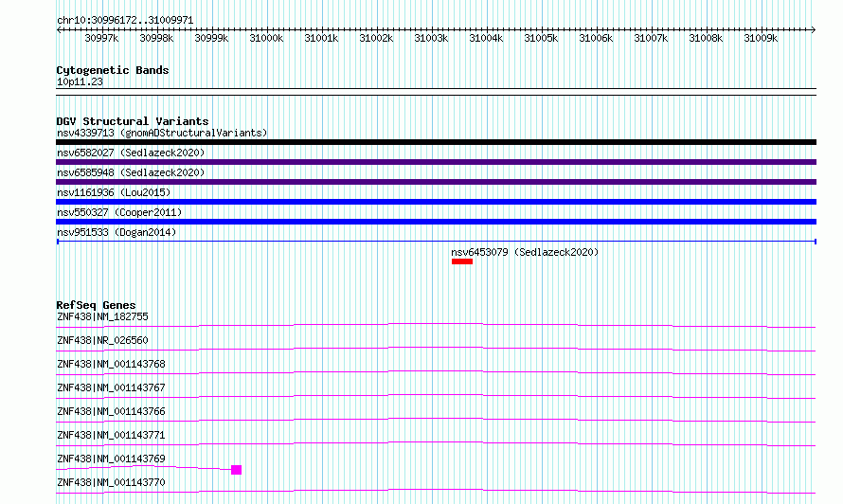This screenshot has height=504, width=843.
Task: Click the 31005k ruler tick label
Action: (x=541, y=38)
